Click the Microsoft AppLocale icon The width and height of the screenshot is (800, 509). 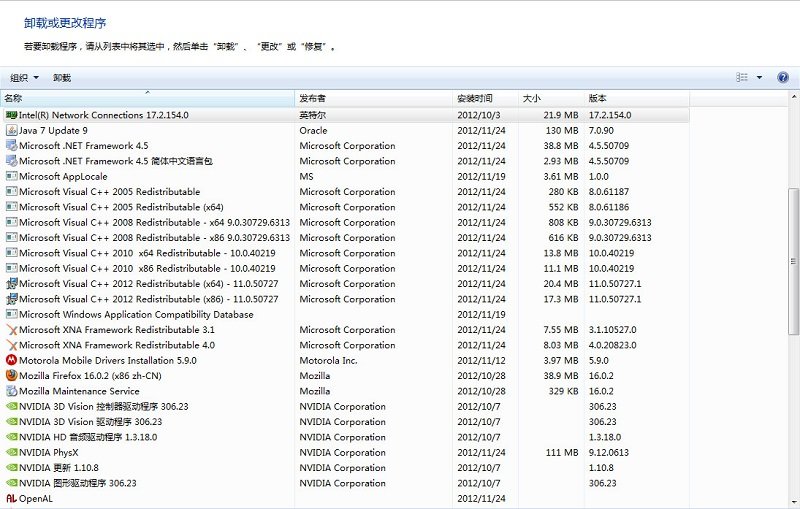(11, 176)
